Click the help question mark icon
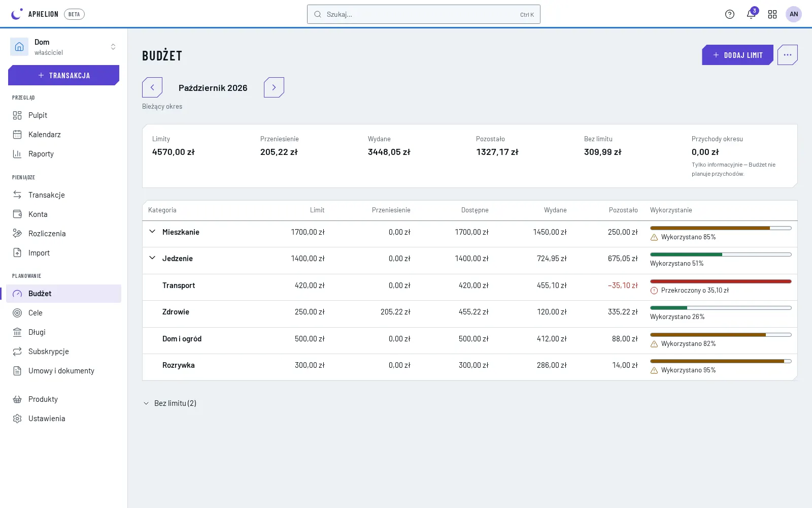 pyautogui.click(x=730, y=14)
